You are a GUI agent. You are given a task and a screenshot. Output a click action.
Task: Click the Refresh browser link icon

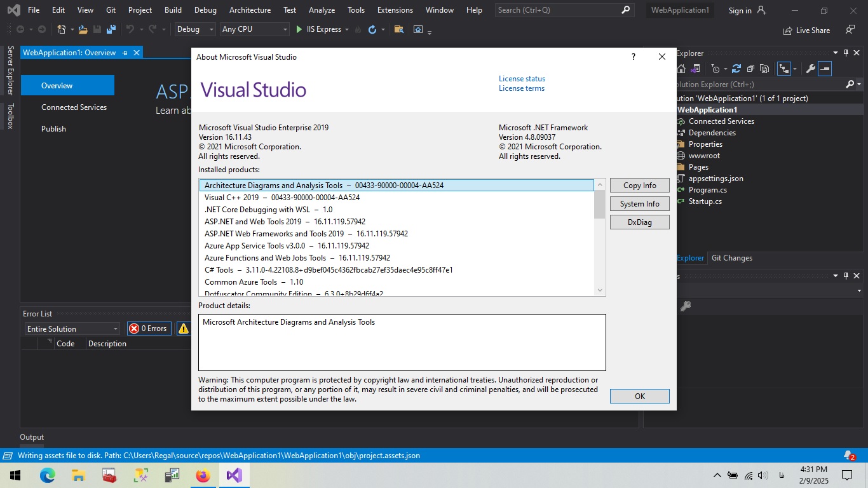pyautogui.click(x=372, y=29)
